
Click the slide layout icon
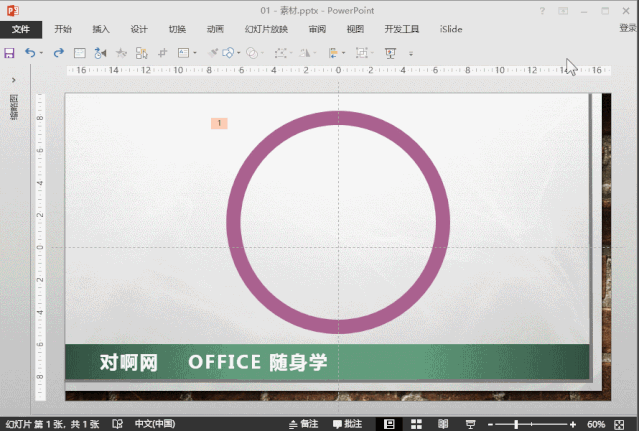tap(183, 53)
